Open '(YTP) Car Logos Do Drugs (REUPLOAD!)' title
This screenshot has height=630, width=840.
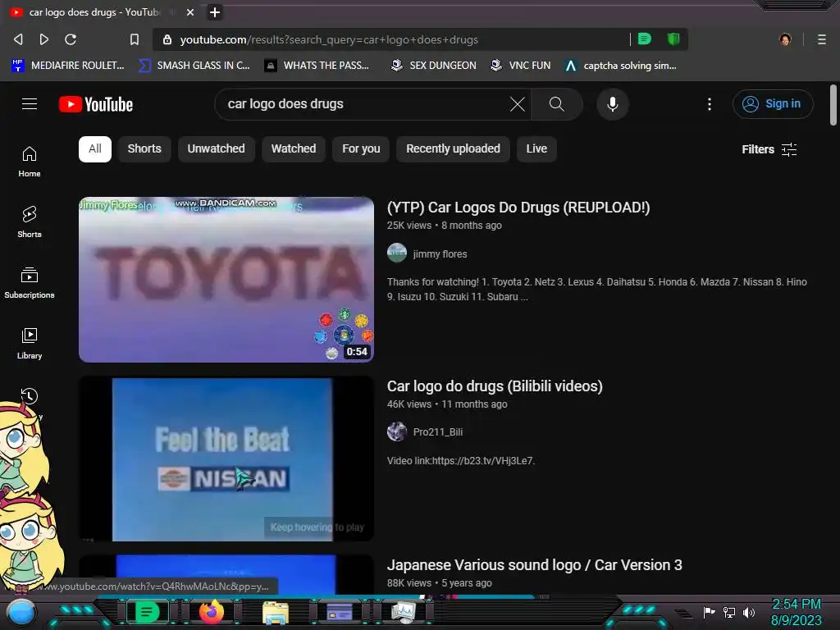[x=518, y=208]
